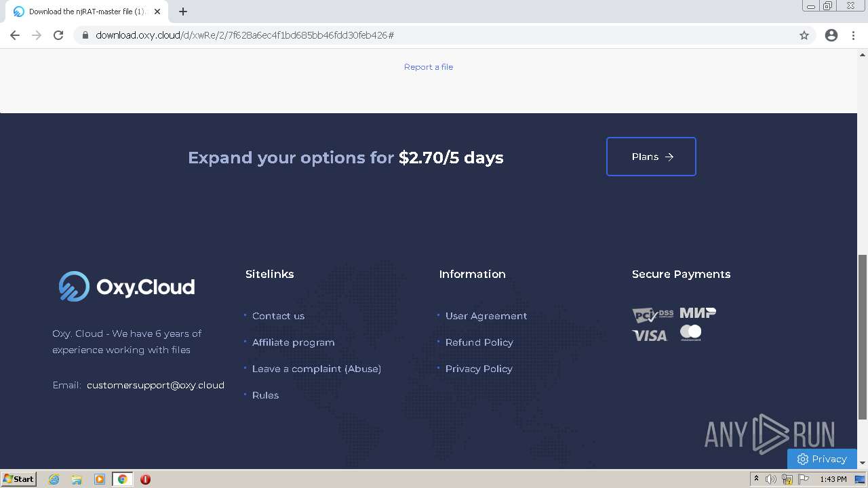Image resolution: width=868 pixels, height=488 pixels.
Task: Open the Affiliate program link
Action: coord(294,342)
